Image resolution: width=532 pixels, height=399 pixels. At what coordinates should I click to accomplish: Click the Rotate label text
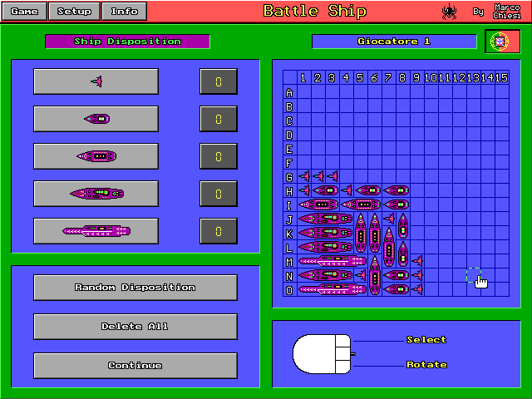(x=426, y=365)
